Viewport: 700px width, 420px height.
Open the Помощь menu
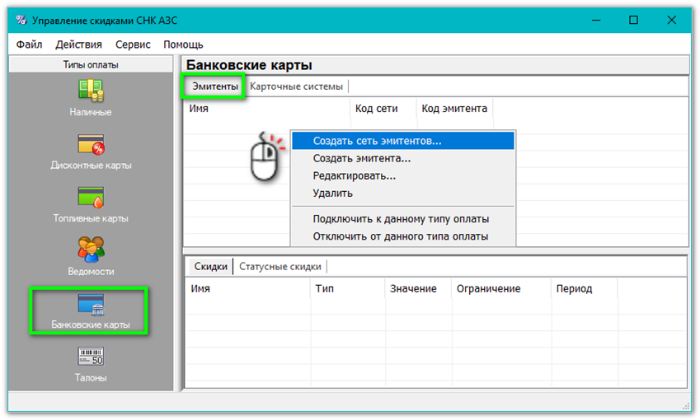pyautogui.click(x=183, y=44)
